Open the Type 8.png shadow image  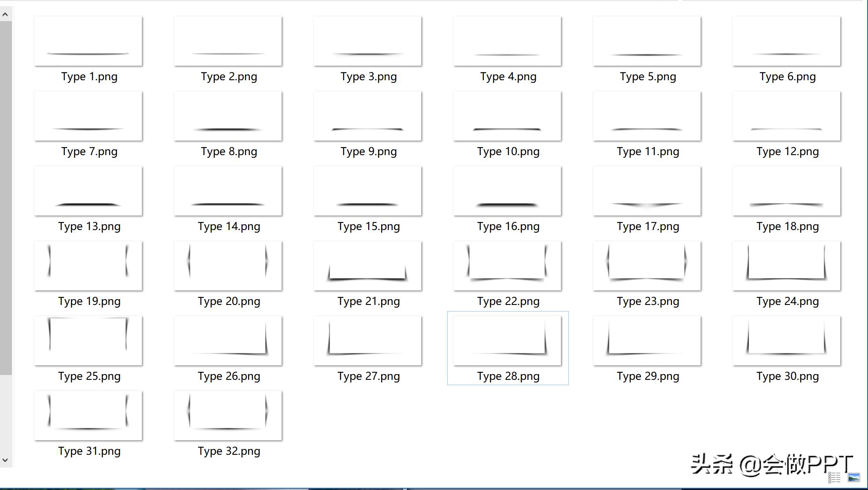click(x=228, y=116)
